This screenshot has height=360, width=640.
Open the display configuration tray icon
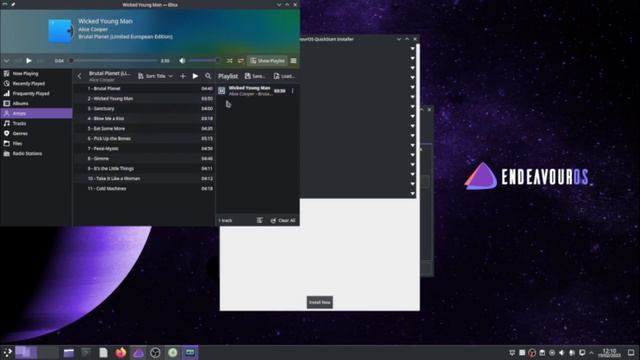(x=582, y=353)
